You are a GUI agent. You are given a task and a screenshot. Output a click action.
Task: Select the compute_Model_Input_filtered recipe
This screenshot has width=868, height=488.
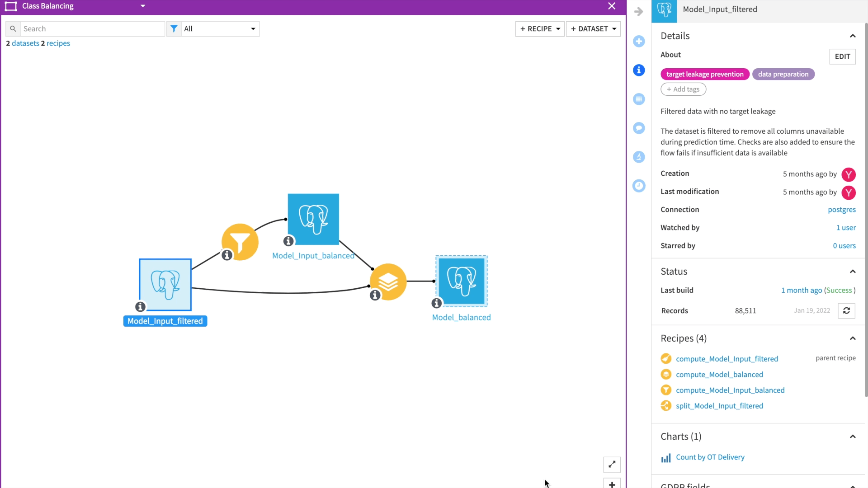coord(726,358)
